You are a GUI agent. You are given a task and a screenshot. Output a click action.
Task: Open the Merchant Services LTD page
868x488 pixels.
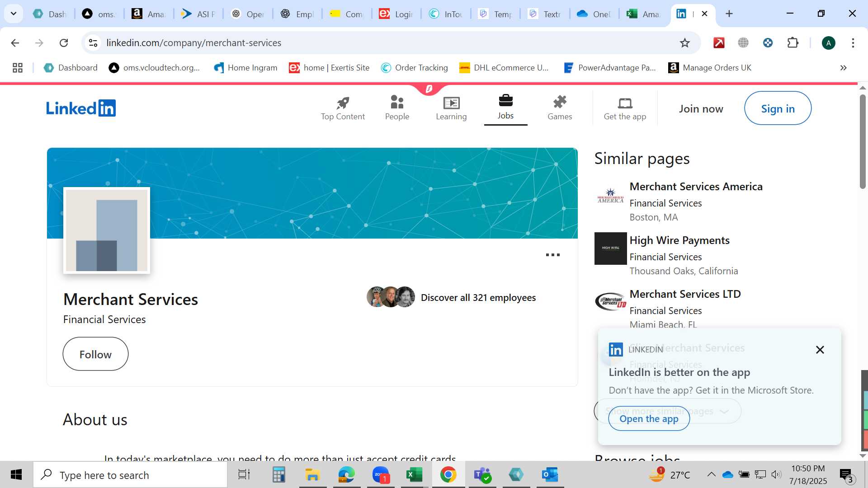tap(685, 294)
